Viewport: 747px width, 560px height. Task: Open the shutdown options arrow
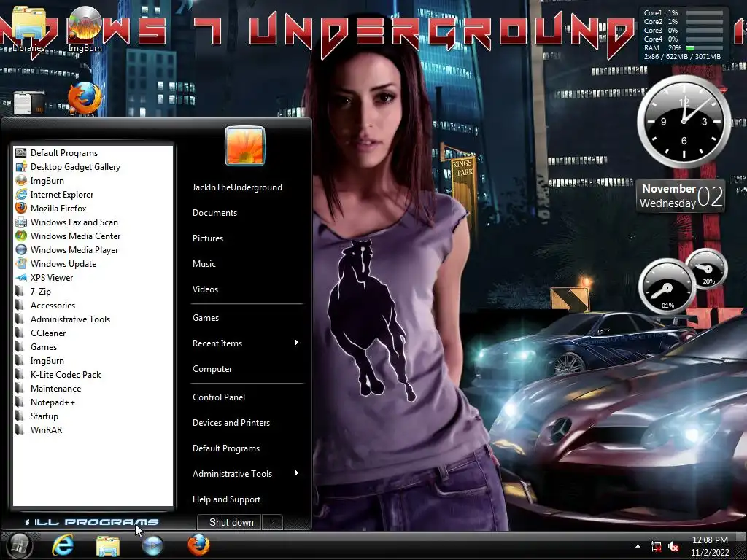click(273, 522)
